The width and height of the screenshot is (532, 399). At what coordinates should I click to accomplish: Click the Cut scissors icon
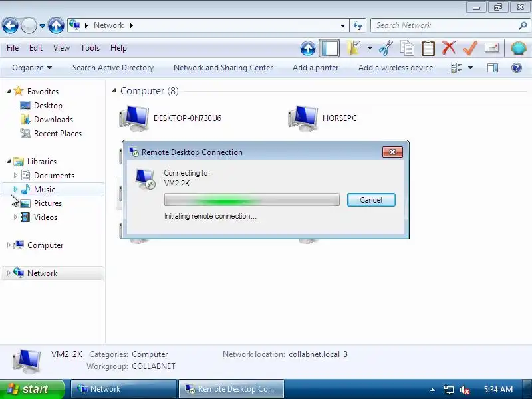(386, 48)
